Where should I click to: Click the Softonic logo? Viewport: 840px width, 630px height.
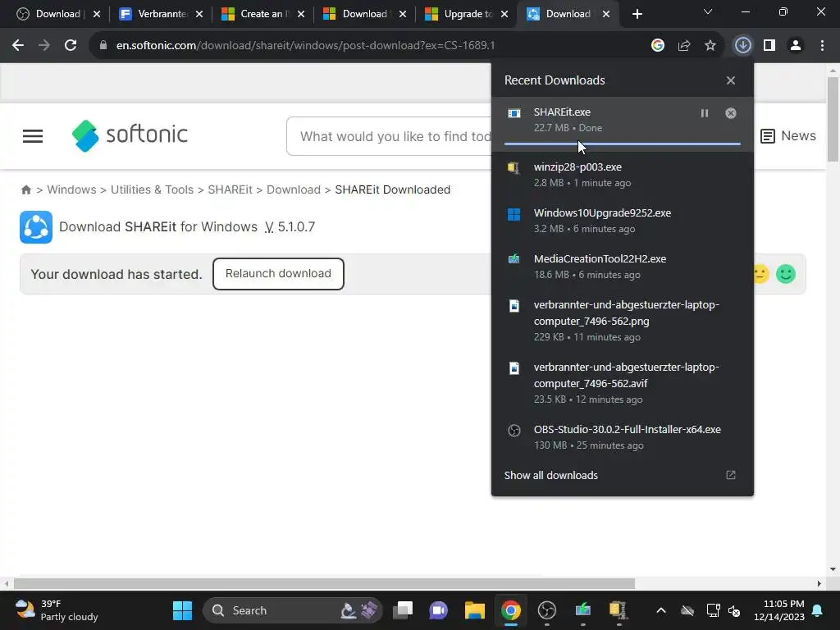(x=130, y=135)
